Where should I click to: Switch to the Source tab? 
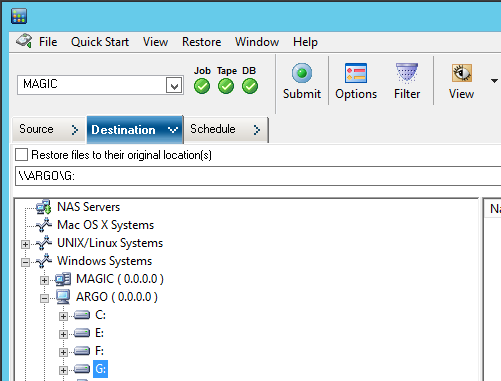[49, 129]
